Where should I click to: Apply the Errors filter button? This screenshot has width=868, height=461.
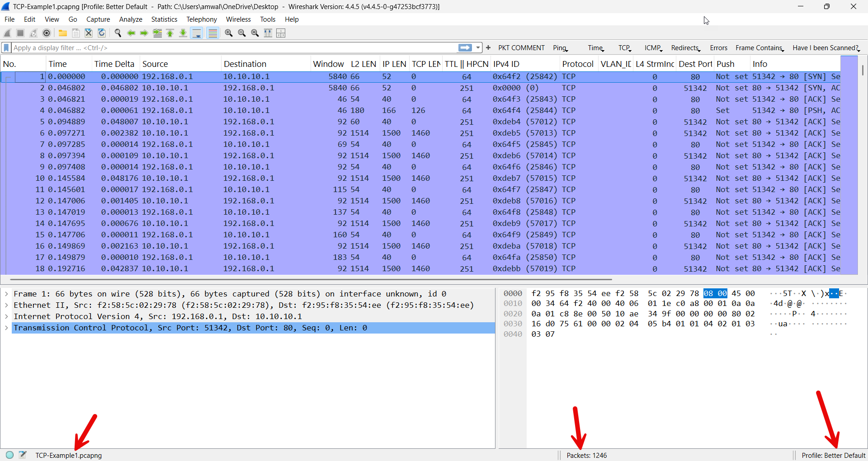point(718,47)
